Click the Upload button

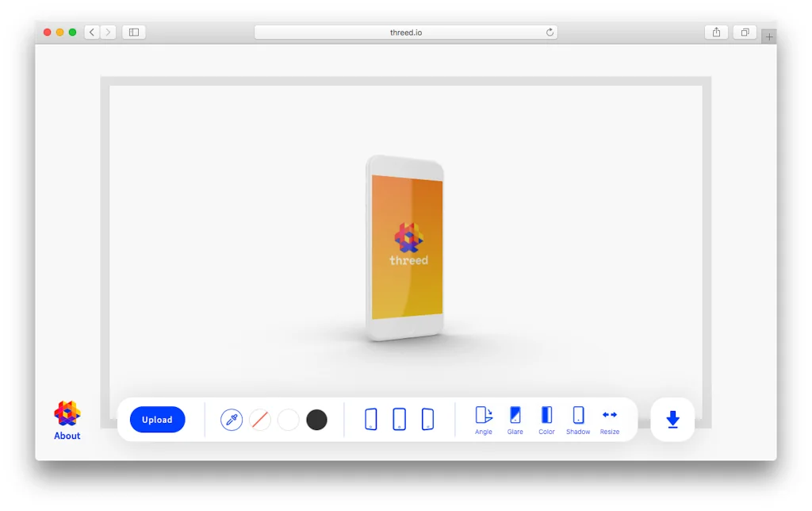(x=157, y=419)
